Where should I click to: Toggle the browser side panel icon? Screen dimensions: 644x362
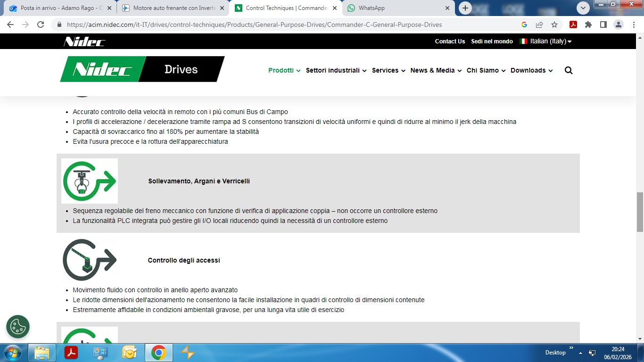pos(603,25)
